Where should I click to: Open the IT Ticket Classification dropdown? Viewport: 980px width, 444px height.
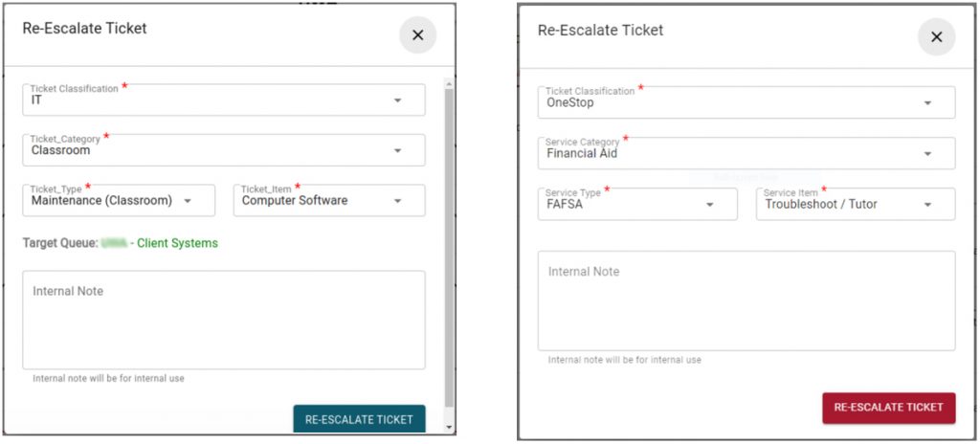(224, 100)
